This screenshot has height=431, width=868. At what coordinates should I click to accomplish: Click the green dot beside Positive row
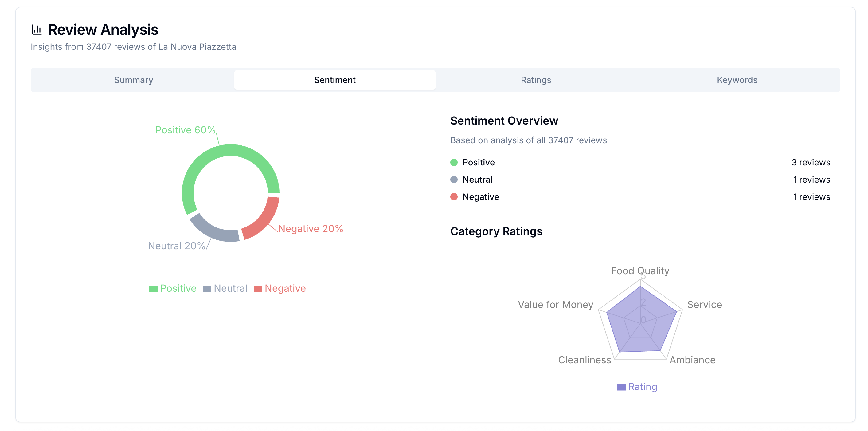[454, 163]
